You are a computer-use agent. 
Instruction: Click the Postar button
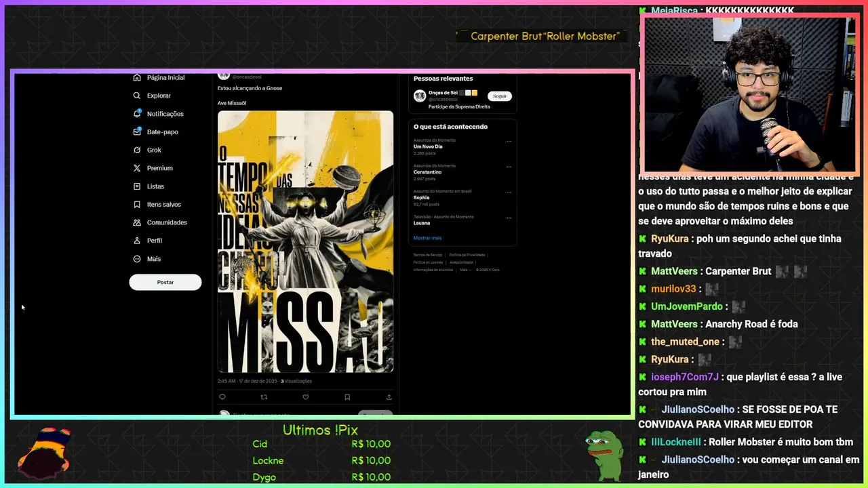(165, 282)
